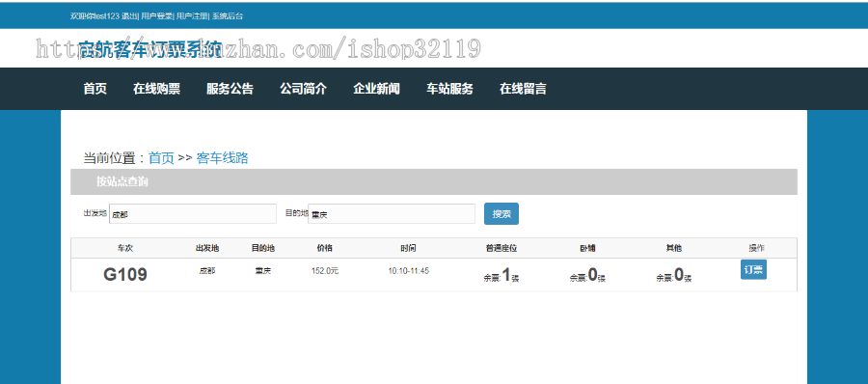Click the 成都 cell in G109 row
This screenshot has height=384, width=868.
tap(207, 271)
